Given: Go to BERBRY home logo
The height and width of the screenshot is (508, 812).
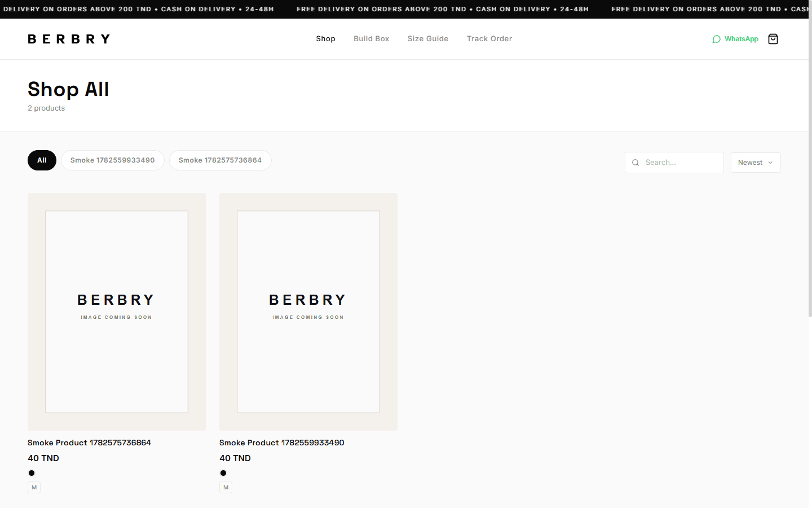Looking at the screenshot, I should [x=69, y=39].
